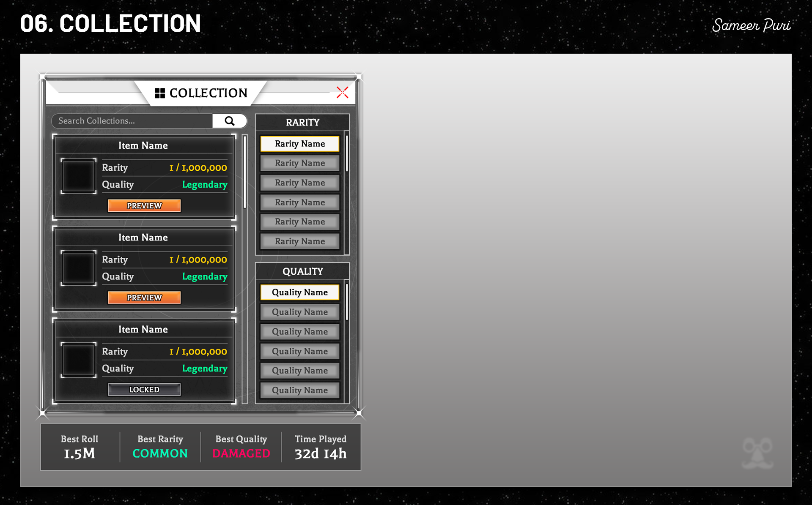Click the Collection grid icon in the title
The width and height of the screenshot is (812, 505).
160,93
